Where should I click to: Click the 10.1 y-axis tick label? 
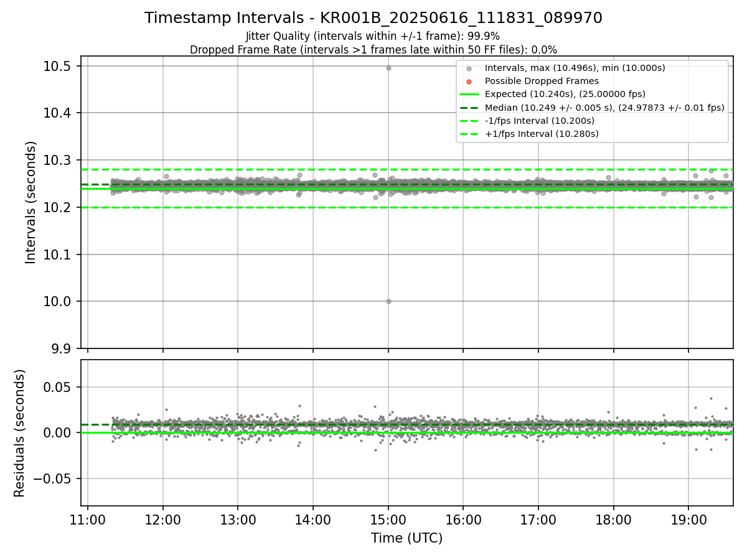coord(57,254)
